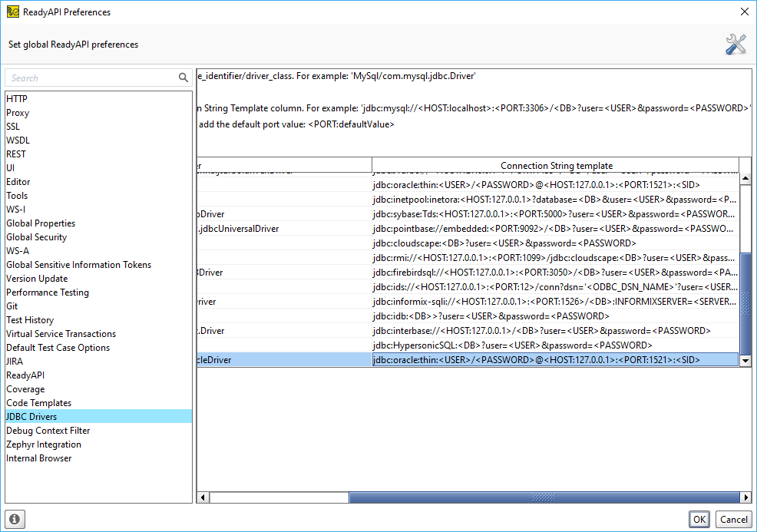Select the jdbc:ids connection string cell

[556, 287]
